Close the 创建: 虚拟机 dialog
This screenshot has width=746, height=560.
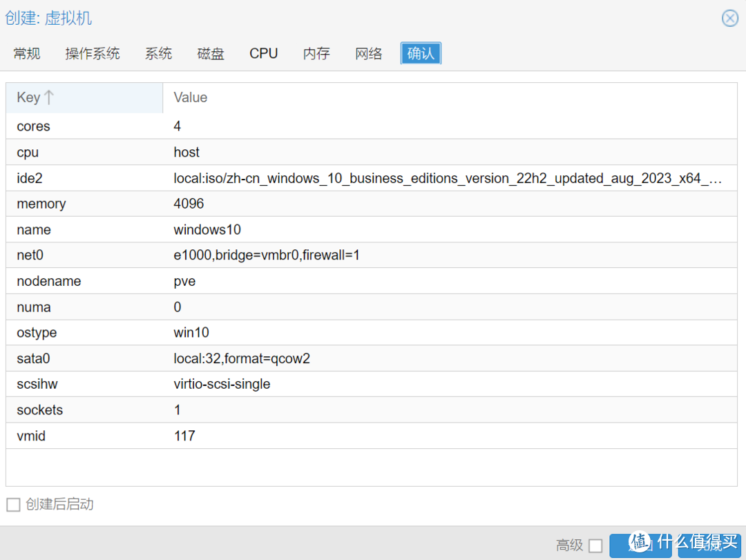730,19
